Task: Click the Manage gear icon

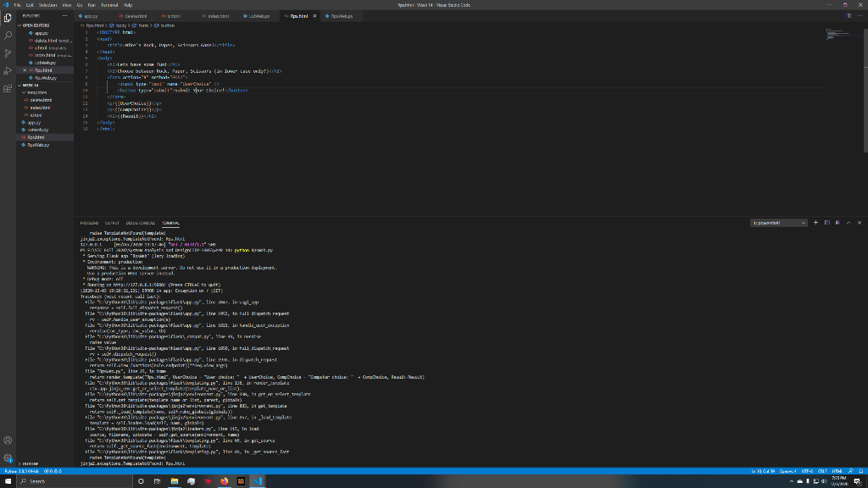Action: pos(8,457)
